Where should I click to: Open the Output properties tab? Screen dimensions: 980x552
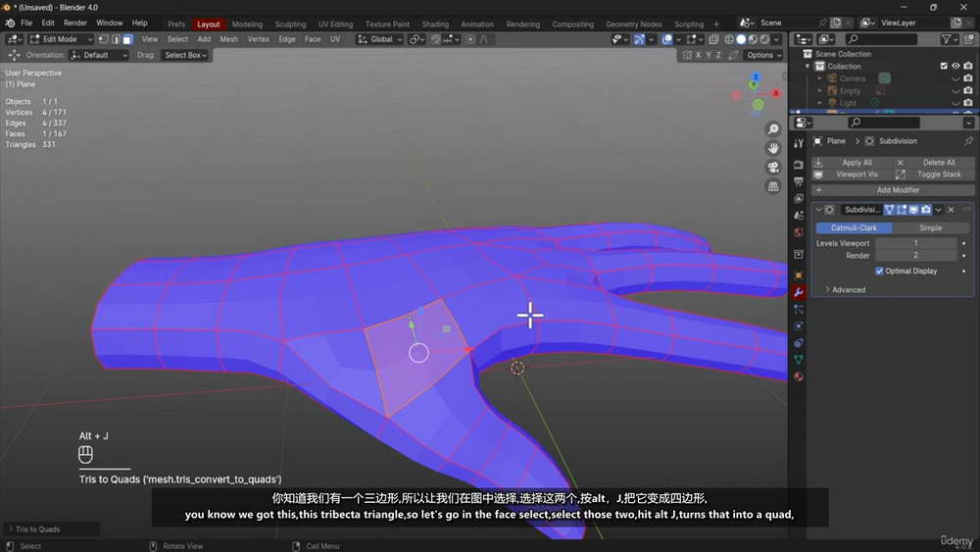tap(798, 181)
